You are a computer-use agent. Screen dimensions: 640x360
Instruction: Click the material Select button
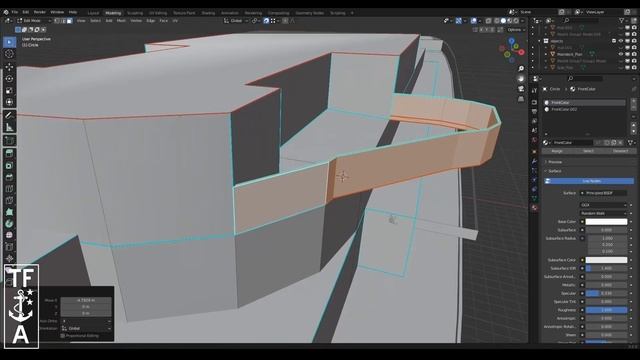pos(588,151)
